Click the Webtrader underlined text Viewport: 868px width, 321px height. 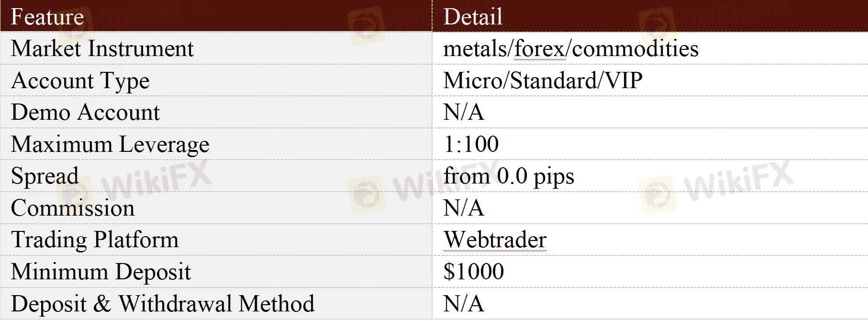(x=495, y=240)
